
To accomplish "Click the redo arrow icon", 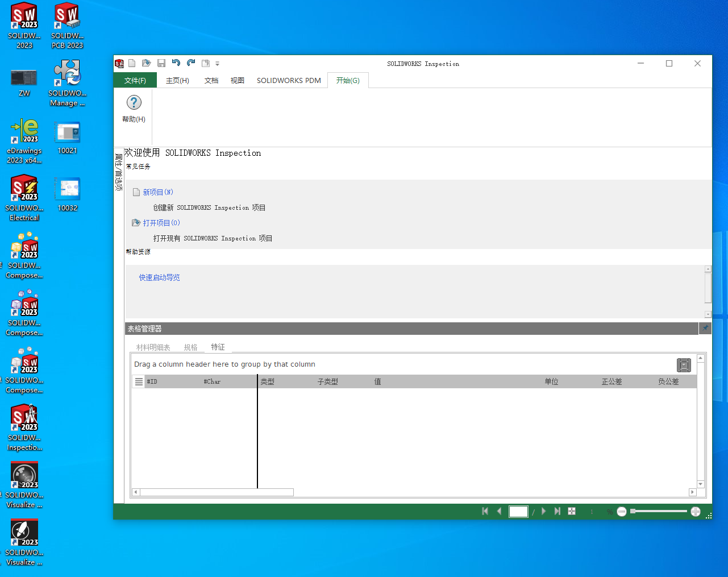I will 191,63.
